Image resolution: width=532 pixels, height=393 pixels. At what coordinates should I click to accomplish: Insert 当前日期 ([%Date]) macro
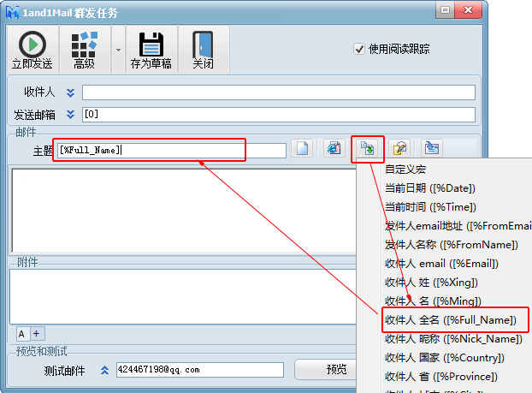pyautogui.click(x=444, y=188)
